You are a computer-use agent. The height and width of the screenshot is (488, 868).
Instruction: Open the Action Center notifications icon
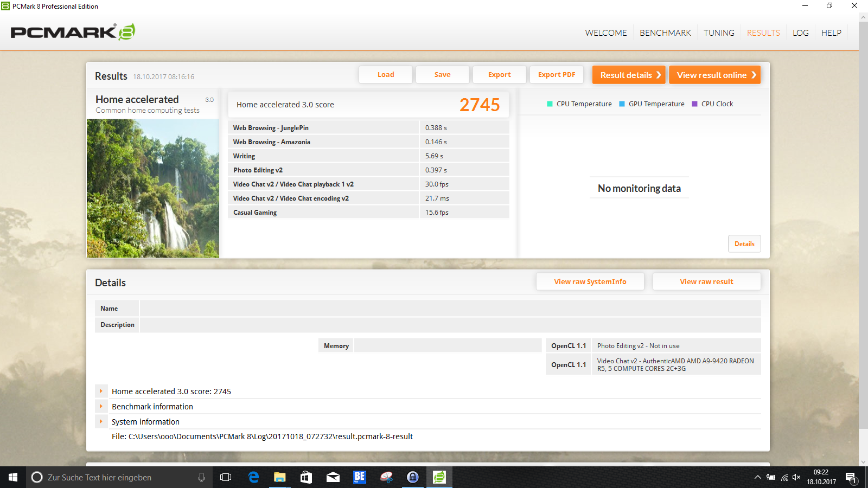(x=851, y=478)
